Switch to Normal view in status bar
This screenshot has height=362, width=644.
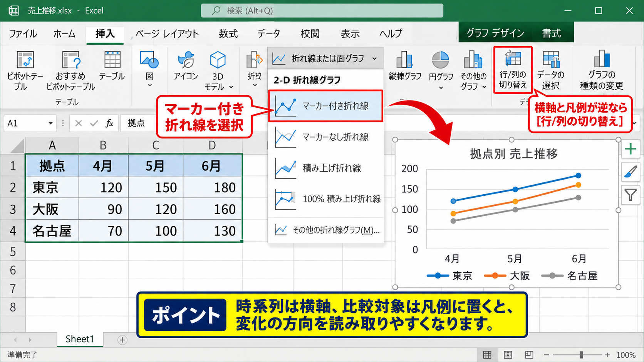487,355
